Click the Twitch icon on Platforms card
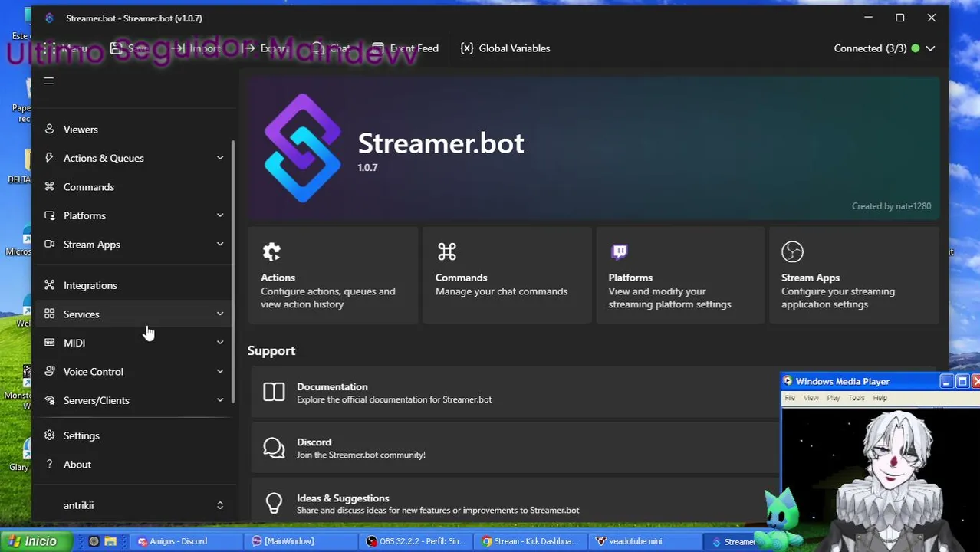Image resolution: width=980 pixels, height=552 pixels. [x=620, y=251]
